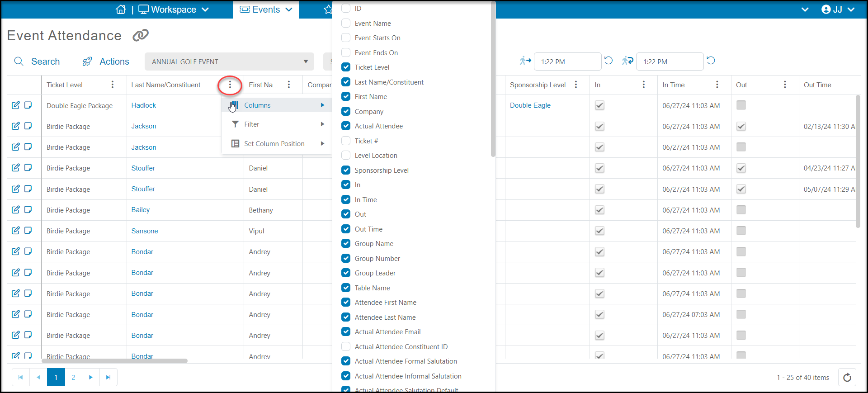Enable the Event Name column checkbox
Viewport: 868px width, 393px height.
(x=346, y=23)
